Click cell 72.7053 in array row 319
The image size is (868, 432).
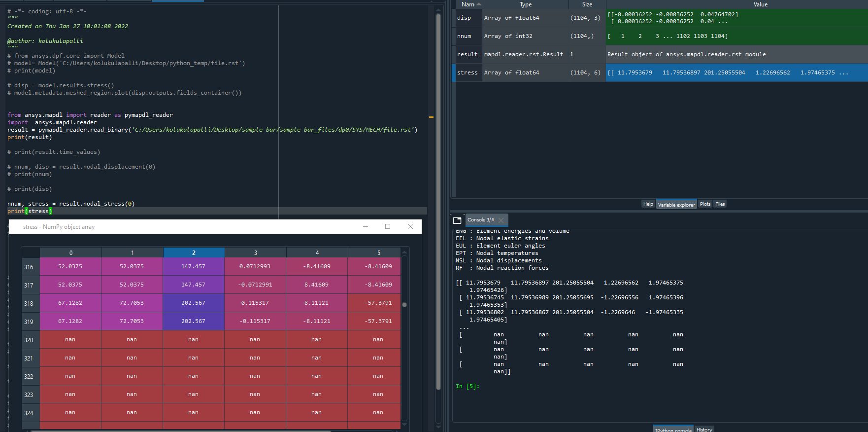click(x=132, y=321)
